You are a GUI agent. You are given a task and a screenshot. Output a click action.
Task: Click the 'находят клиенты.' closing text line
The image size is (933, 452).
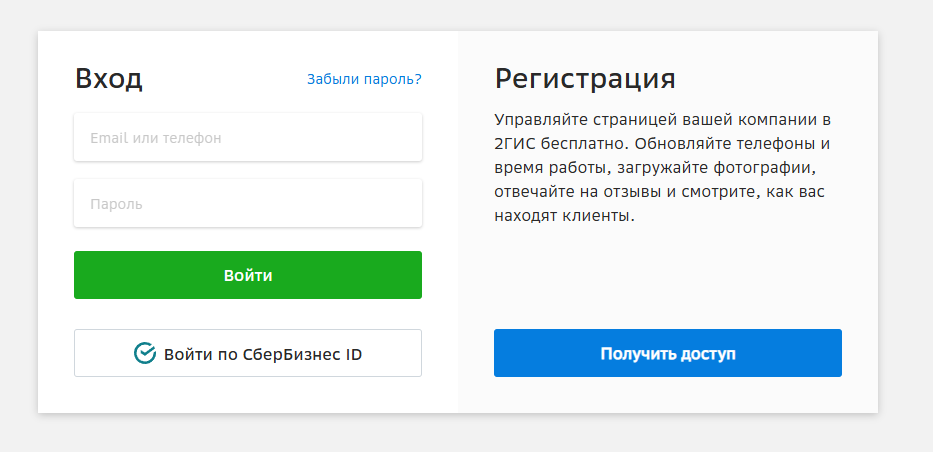[565, 215]
